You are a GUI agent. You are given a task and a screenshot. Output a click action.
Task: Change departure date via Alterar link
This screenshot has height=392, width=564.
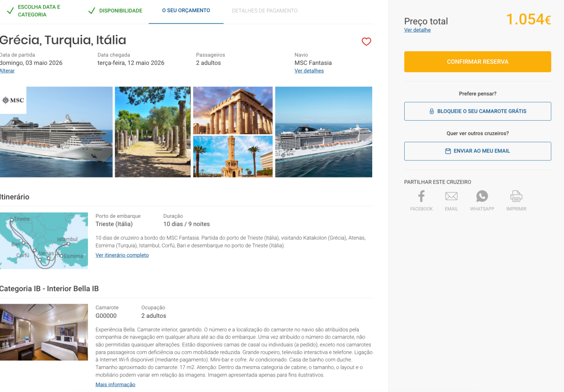pyautogui.click(x=7, y=71)
